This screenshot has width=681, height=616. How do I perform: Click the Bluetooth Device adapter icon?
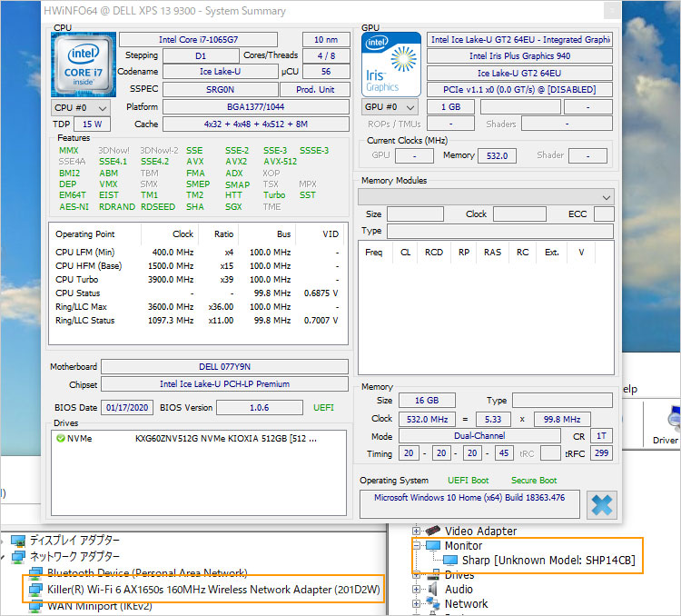[35, 572]
